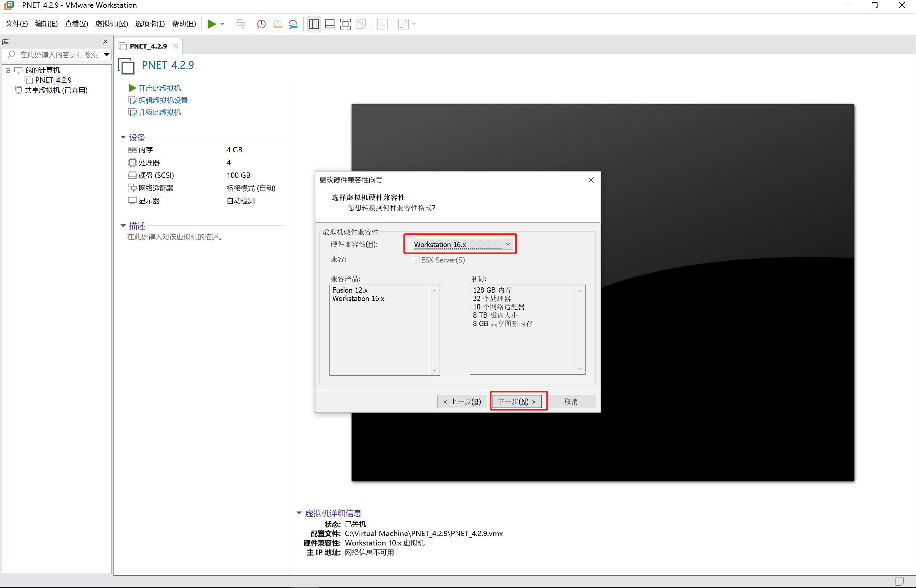Collapse the 我的计算机 tree node
Screen dimensions: 916x588
8,70
